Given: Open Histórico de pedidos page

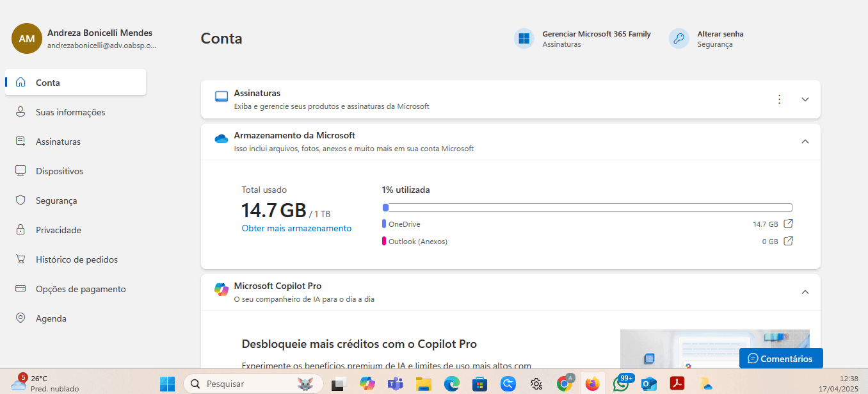Looking at the screenshot, I should [76, 259].
